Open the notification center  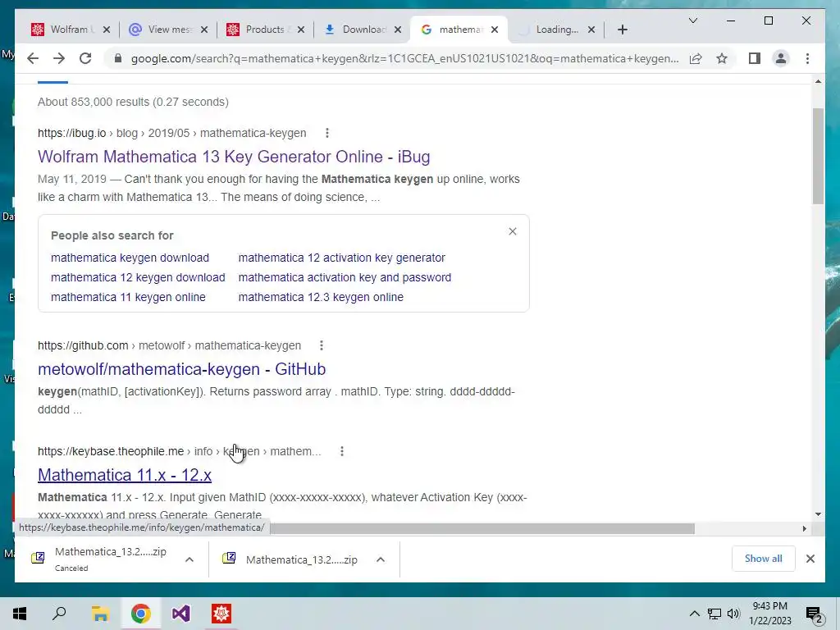pyautogui.click(x=814, y=614)
